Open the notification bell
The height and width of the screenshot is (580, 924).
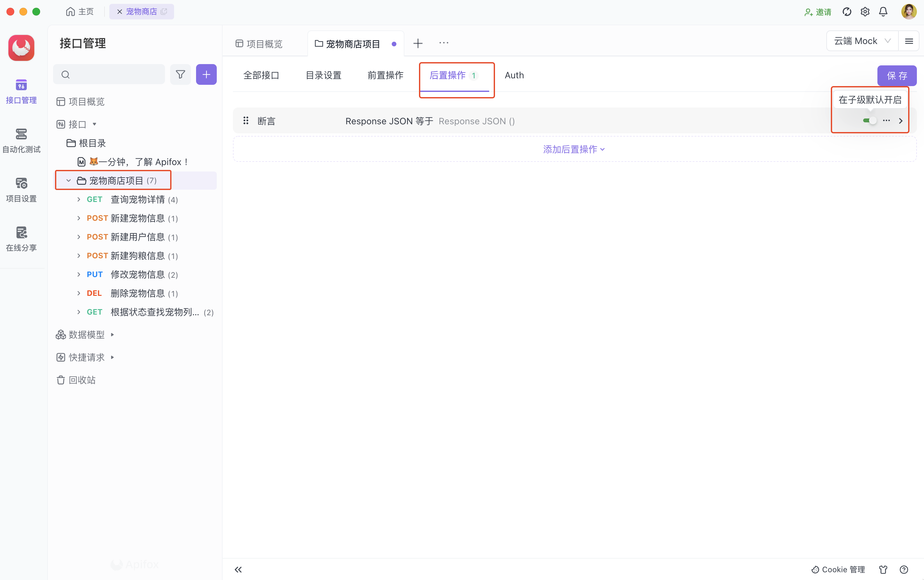pos(883,12)
